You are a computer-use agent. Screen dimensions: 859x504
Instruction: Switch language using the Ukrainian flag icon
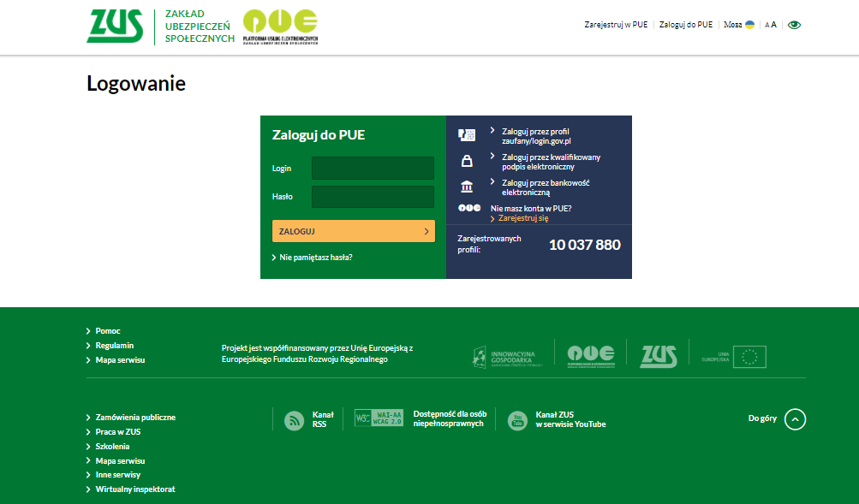pos(750,25)
